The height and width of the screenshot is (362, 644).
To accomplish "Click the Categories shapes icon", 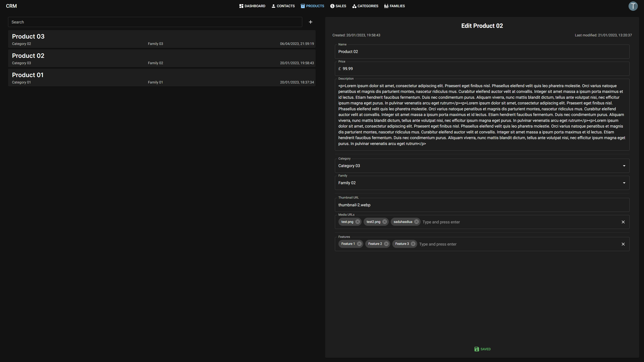I will point(354,6).
